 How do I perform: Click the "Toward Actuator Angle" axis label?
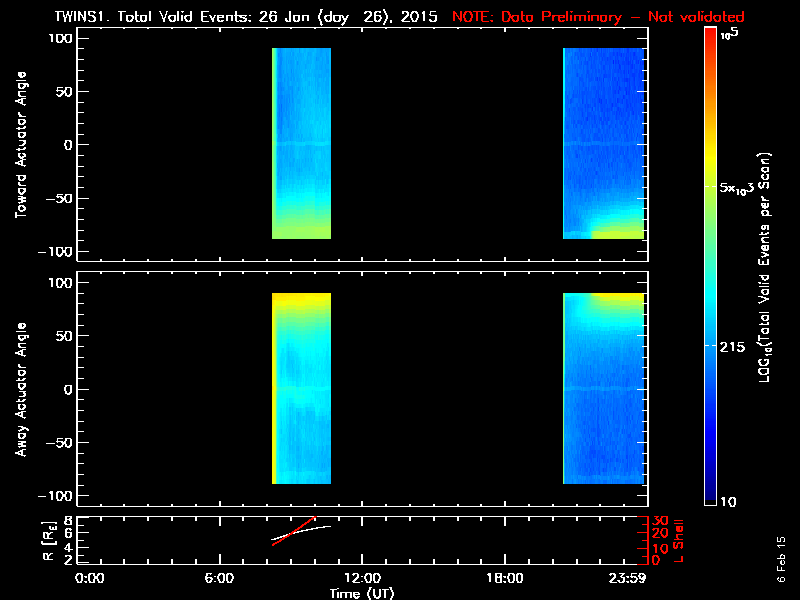pyautogui.click(x=21, y=145)
